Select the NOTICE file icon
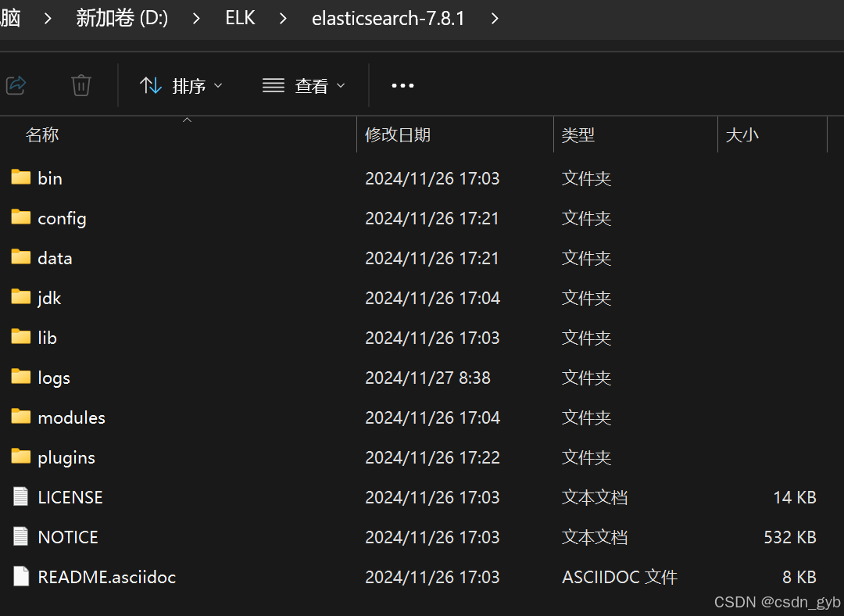This screenshot has height=616, width=844. (x=21, y=535)
